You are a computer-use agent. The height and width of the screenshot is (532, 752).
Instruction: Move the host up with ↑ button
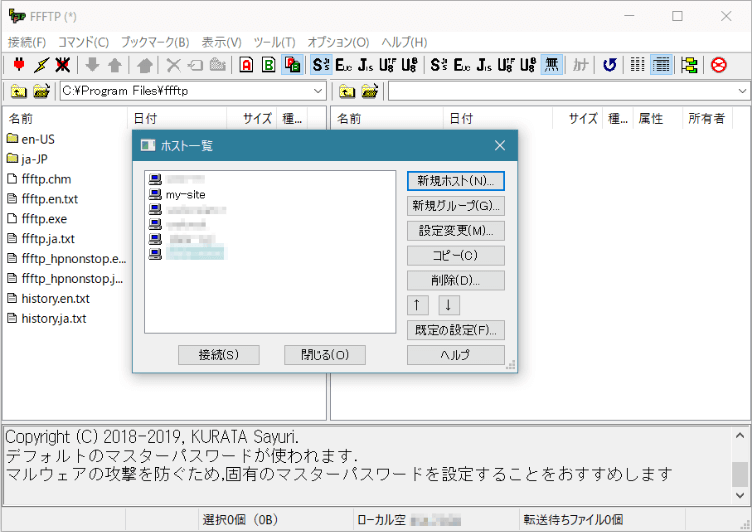tap(417, 305)
